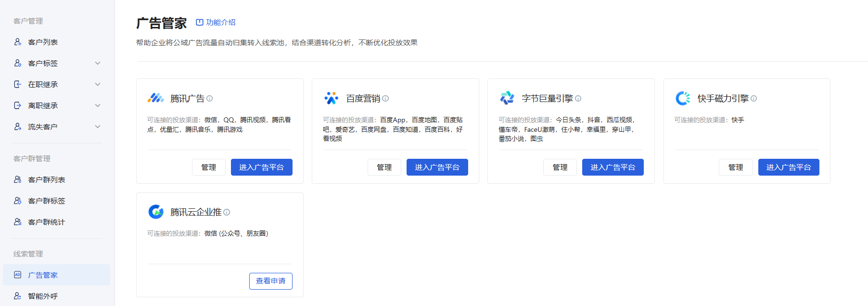Expand the 流失客户 chevron
868x306 pixels.
click(98, 127)
